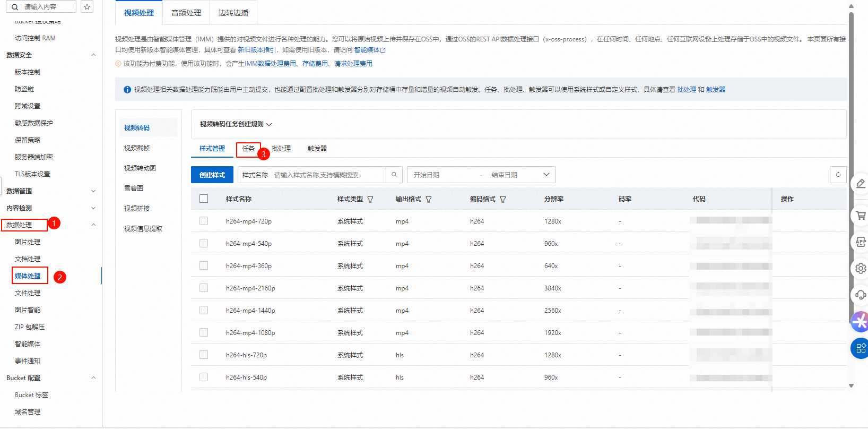Open the 任务 sub-tab
This screenshot has width=868, height=429.
248,149
